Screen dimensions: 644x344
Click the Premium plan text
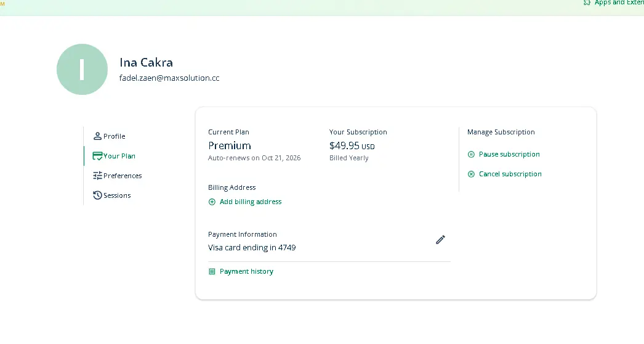point(230,145)
